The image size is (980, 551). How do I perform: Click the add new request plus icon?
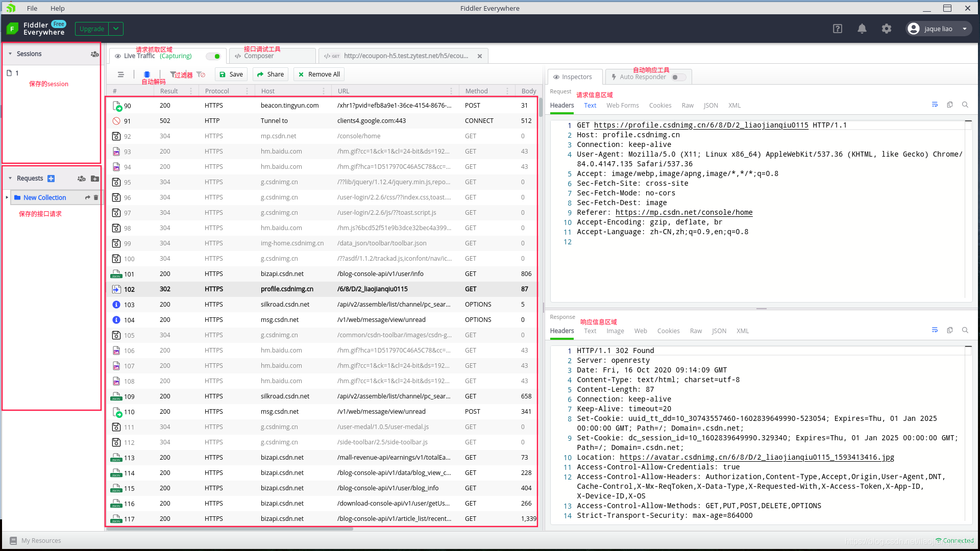[51, 179]
